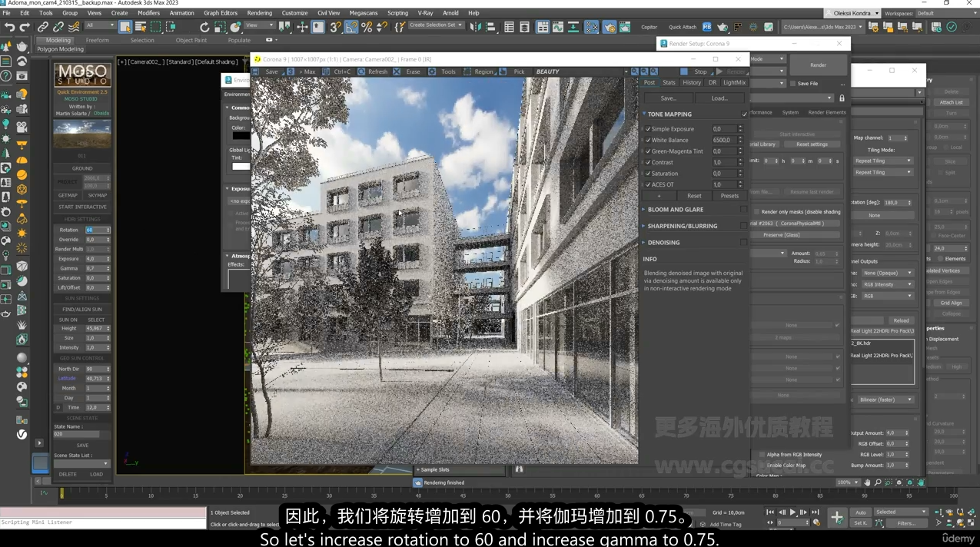Viewport: 980px width, 547px height.
Task: Open the Bilinear (faster) dropdown
Action: click(x=886, y=399)
